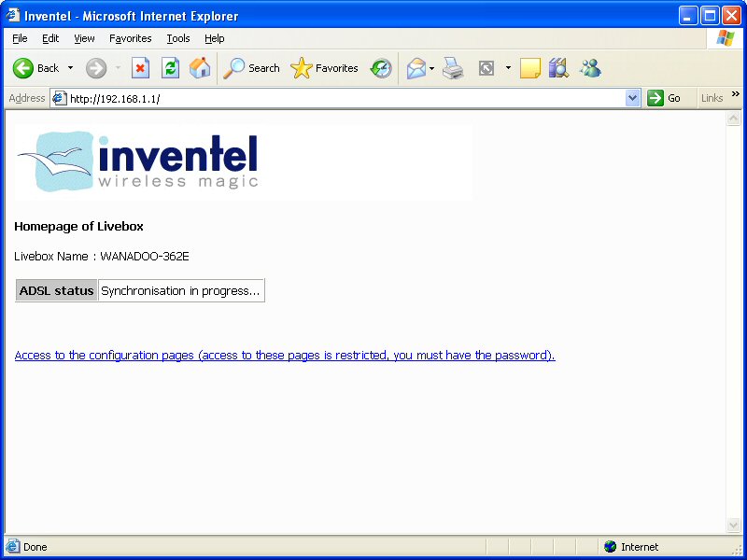Minimize the Internet Explorer window
Screen dimensions: 747x560
click(687, 16)
